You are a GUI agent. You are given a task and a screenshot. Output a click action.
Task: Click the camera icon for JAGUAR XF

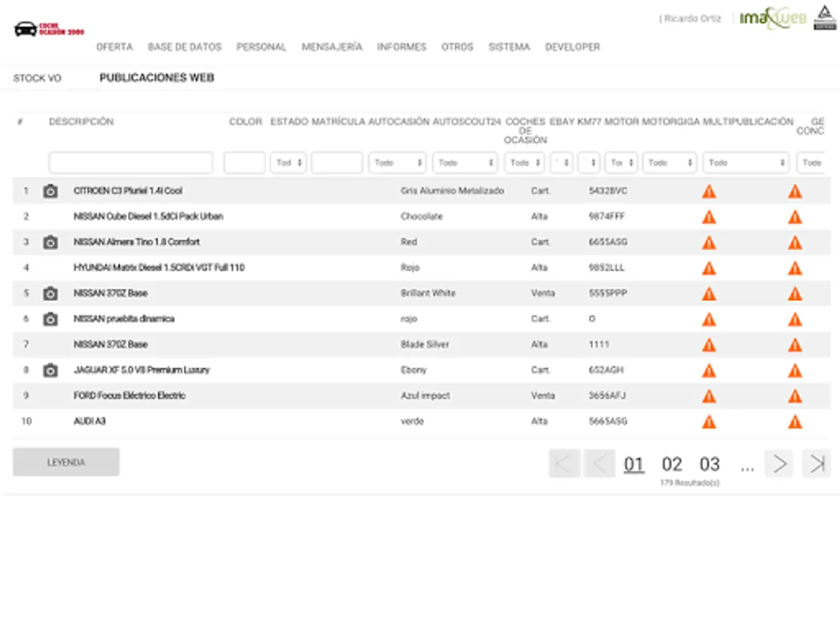(x=50, y=370)
